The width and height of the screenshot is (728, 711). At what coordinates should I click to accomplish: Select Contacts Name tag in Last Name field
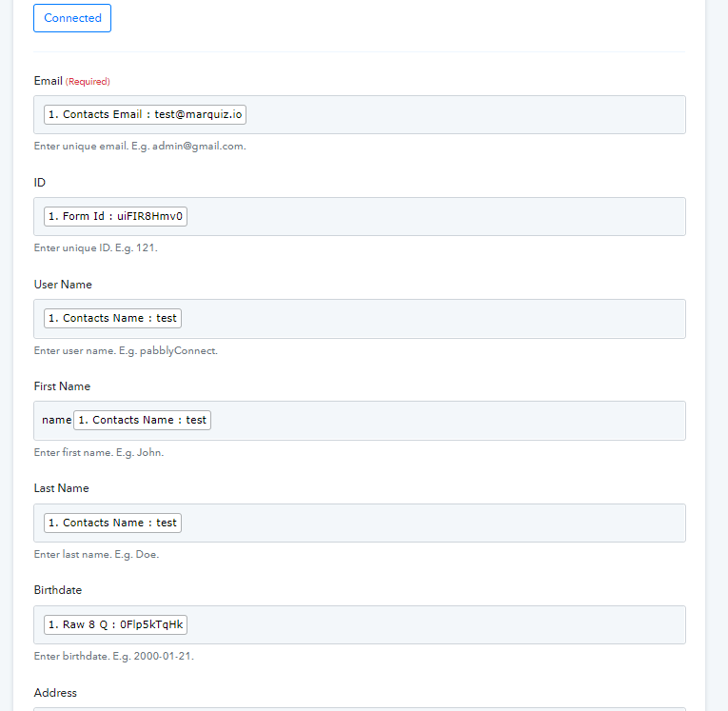point(112,523)
